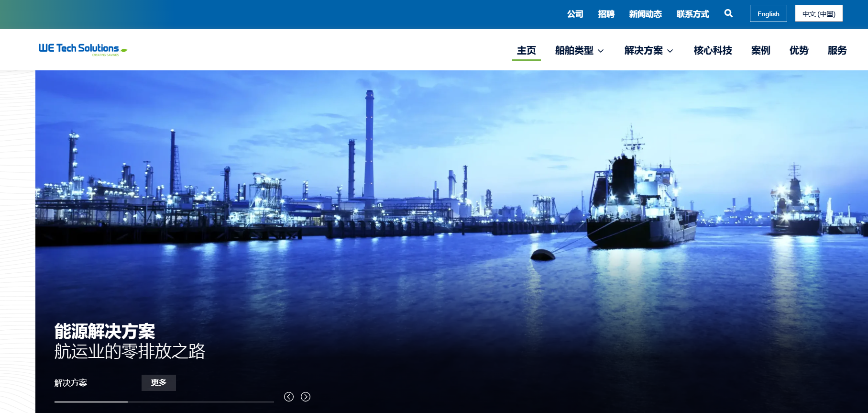Open 优势 menu item

click(x=799, y=51)
